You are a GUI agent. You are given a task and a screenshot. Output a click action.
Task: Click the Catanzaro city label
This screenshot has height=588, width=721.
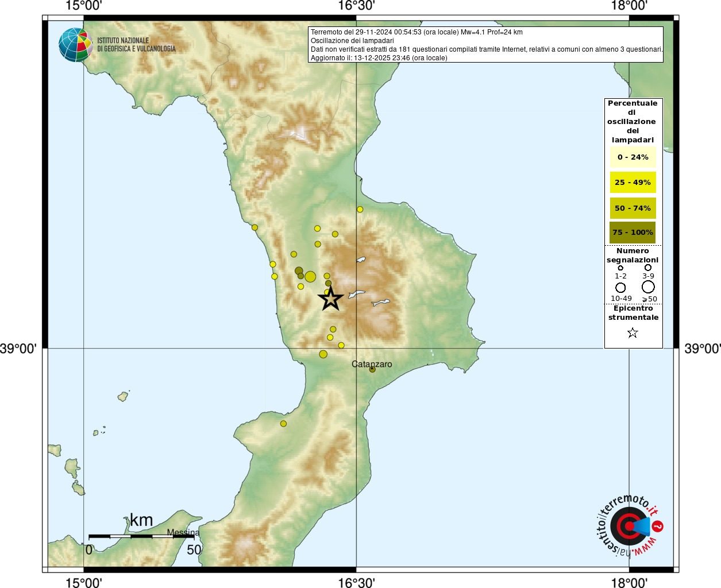[372, 364]
